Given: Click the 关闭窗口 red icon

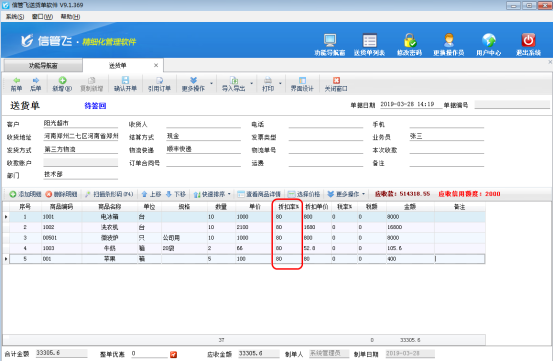Looking at the screenshot, I should 336,81.
